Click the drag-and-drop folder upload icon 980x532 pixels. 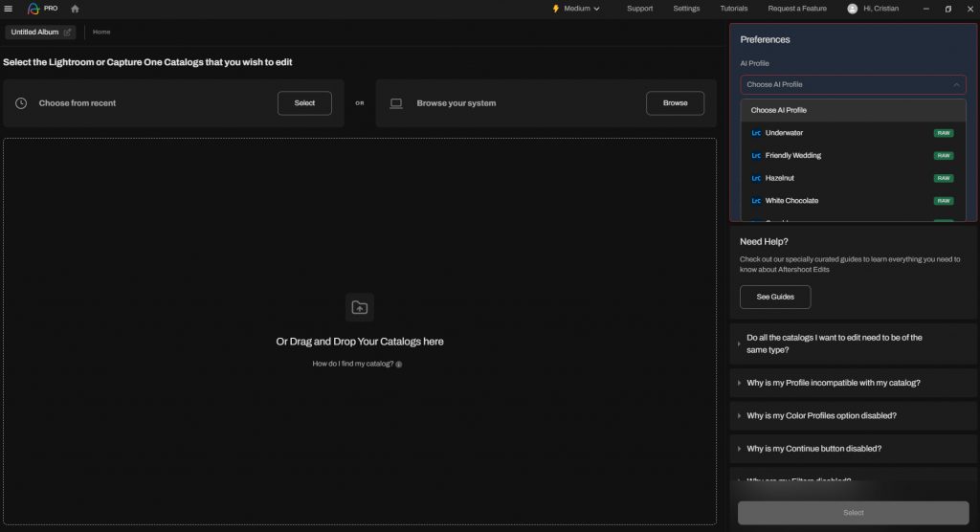[359, 307]
